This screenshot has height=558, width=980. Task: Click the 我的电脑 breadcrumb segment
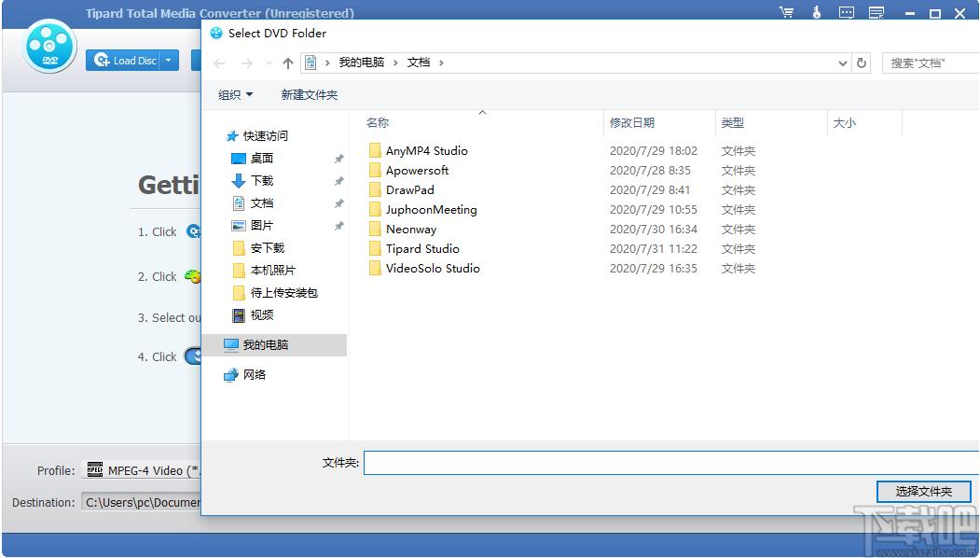click(361, 63)
